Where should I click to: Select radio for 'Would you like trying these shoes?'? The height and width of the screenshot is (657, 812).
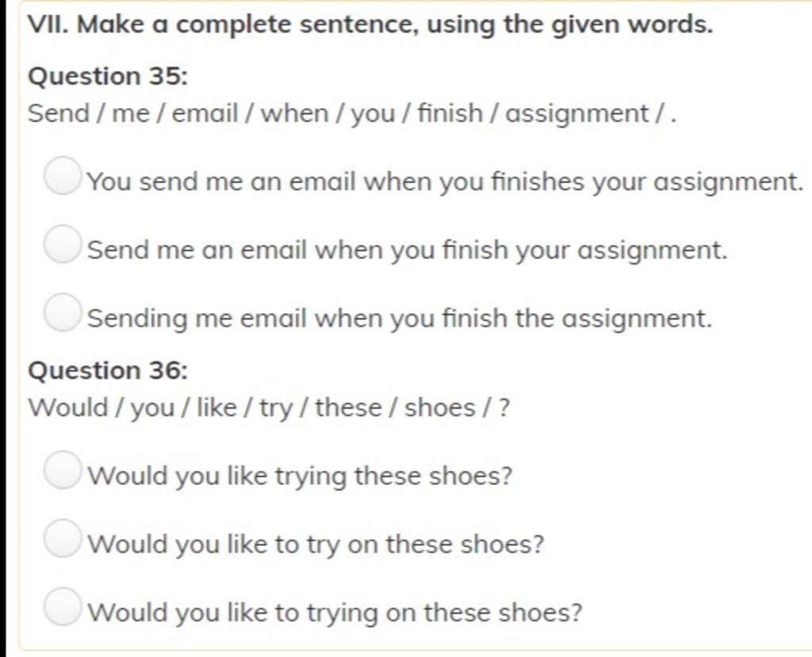pyautogui.click(x=63, y=470)
